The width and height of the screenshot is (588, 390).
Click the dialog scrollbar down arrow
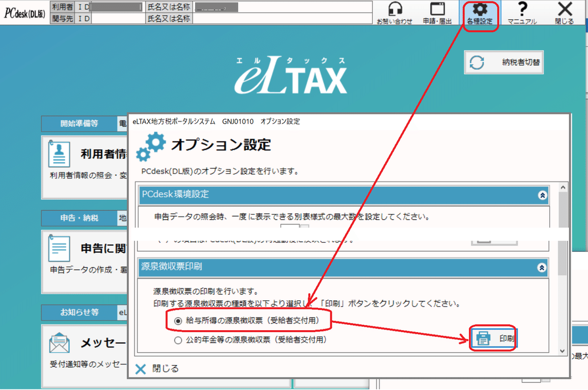tap(563, 352)
